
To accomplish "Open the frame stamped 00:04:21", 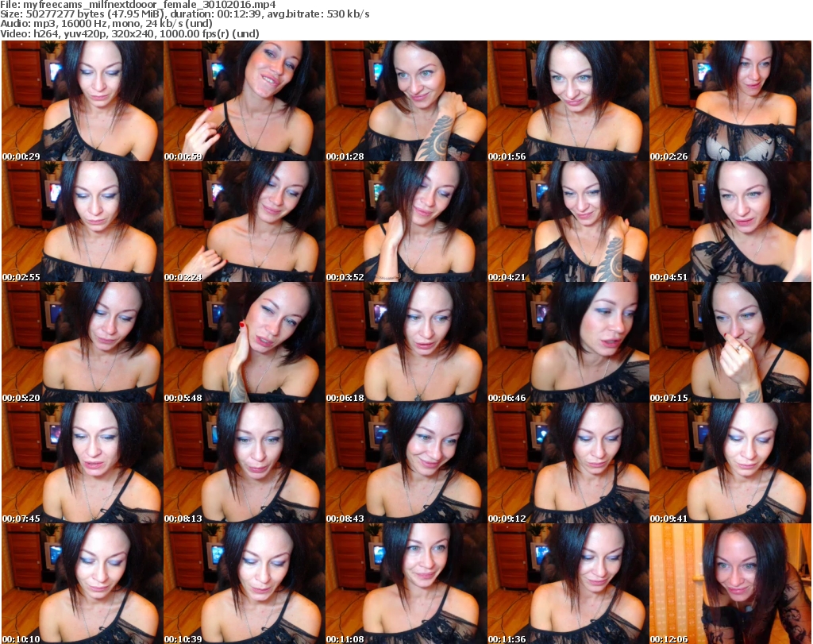I will [568, 222].
